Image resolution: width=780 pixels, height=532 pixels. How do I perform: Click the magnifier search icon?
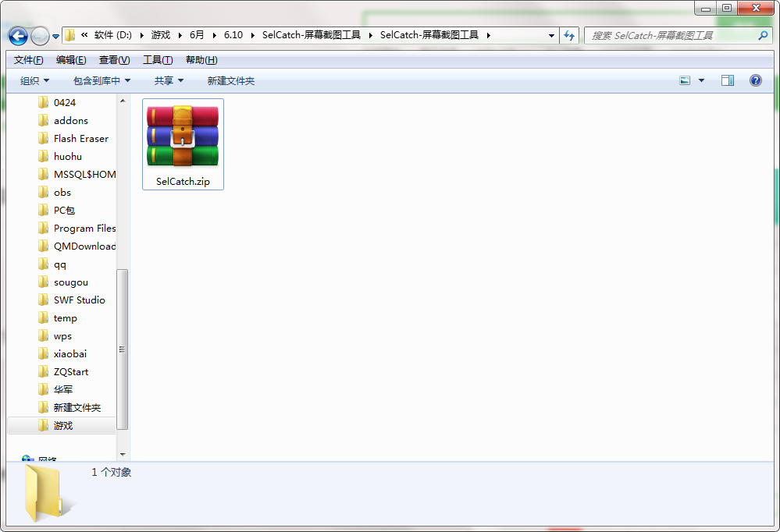763,35
